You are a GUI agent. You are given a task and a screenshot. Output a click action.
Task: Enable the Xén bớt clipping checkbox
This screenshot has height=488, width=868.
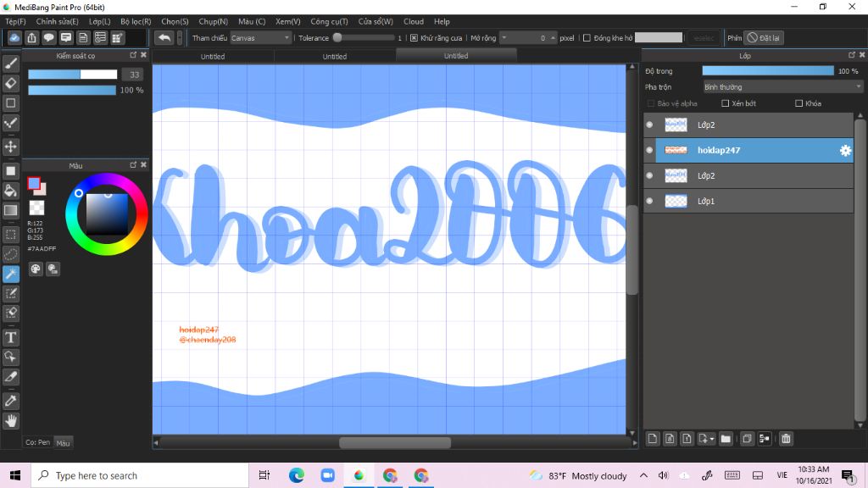726,103
